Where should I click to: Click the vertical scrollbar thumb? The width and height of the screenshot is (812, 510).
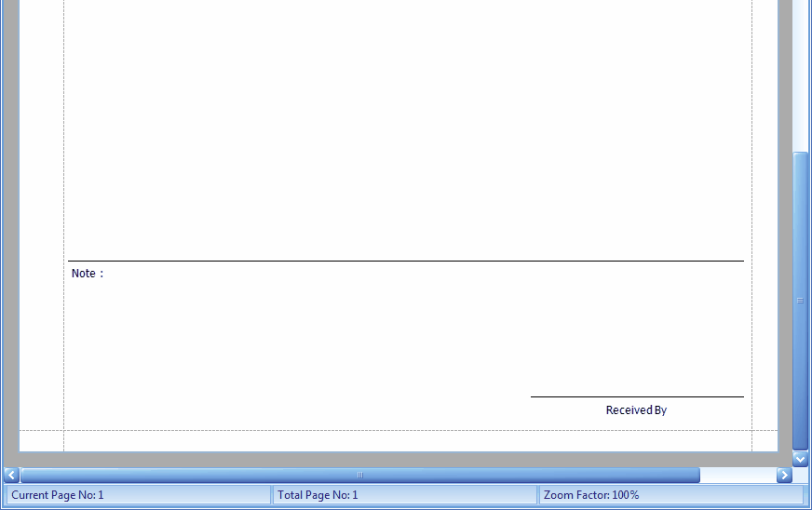coord(800,301)
